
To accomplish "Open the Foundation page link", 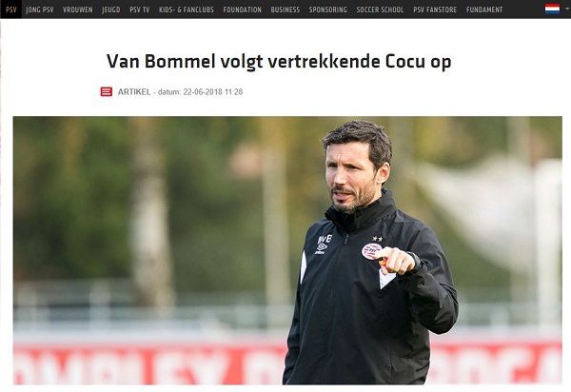I will coord(242,10).
